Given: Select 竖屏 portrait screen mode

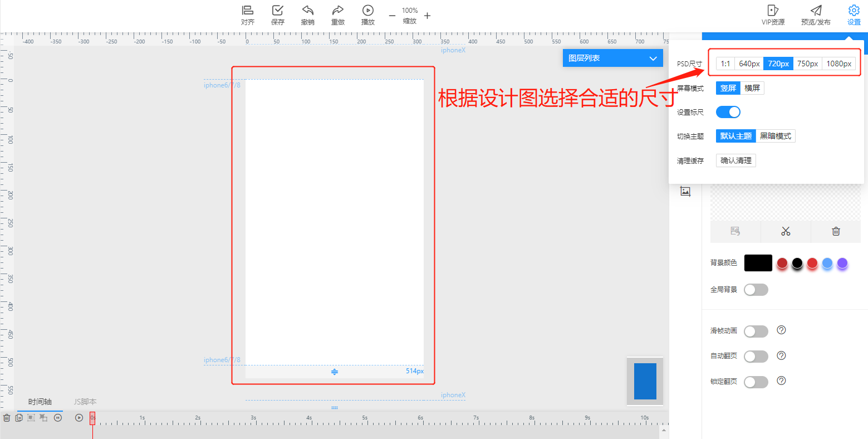Looking at the screenshot, I should pos(728,88).
